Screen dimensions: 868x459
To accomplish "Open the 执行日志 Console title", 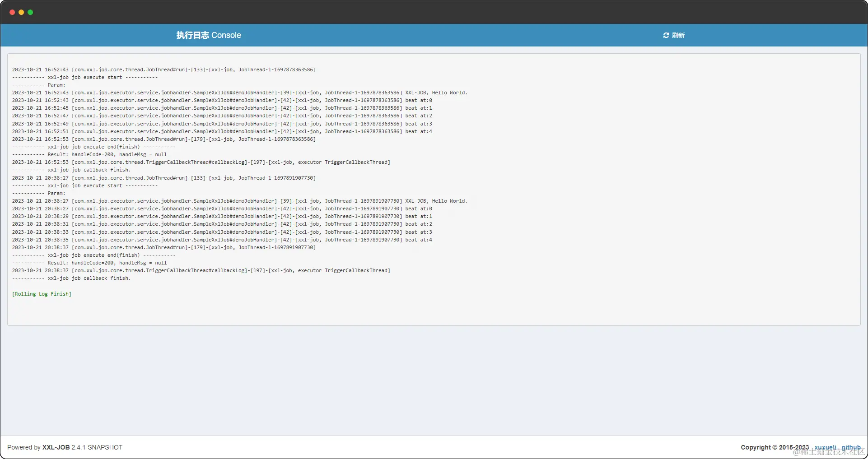I will pyautogui.click(x=209, y=35).
